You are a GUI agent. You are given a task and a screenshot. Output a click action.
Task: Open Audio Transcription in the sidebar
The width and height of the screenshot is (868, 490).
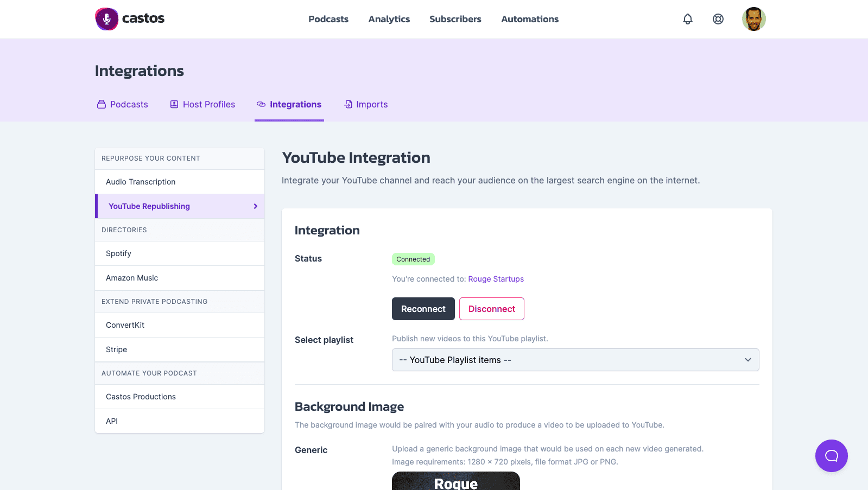pyautogui.click(x=180, y=182)
